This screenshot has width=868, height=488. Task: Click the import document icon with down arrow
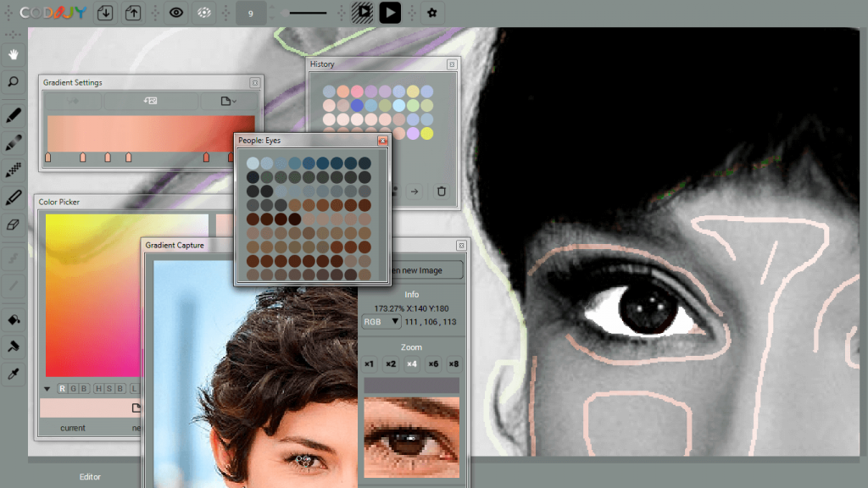coord(105,13)
